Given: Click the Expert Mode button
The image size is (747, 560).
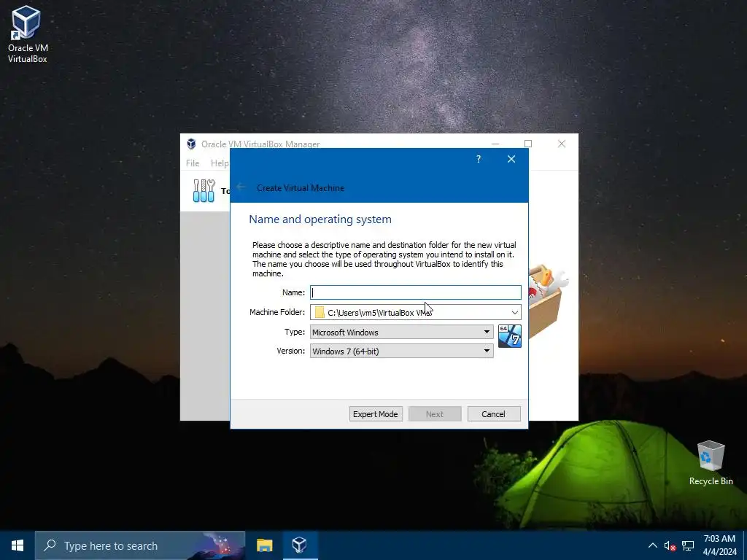Looking at the screenshot, I should pyautogui.click(x=376, y=414).
